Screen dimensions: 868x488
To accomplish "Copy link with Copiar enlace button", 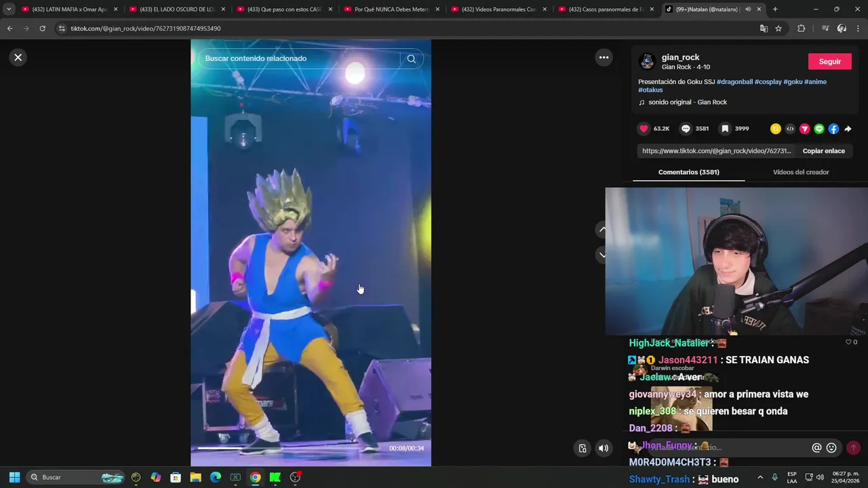I will (x=823, y=151).
